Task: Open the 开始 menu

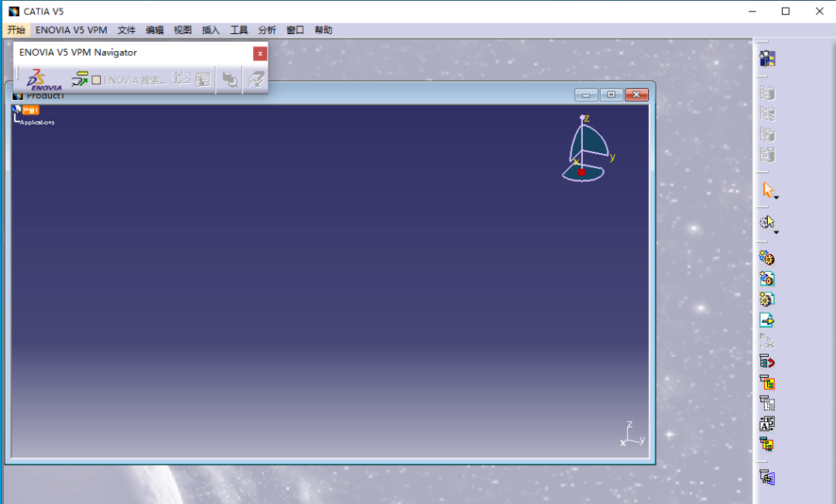Action: 16,30
